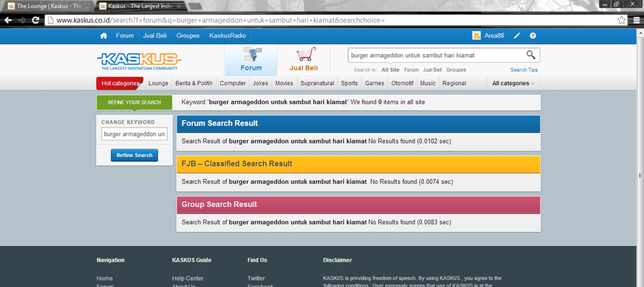Open Jual Beli in the blue top bar
The image size is (644, 287).
(155, 36)
